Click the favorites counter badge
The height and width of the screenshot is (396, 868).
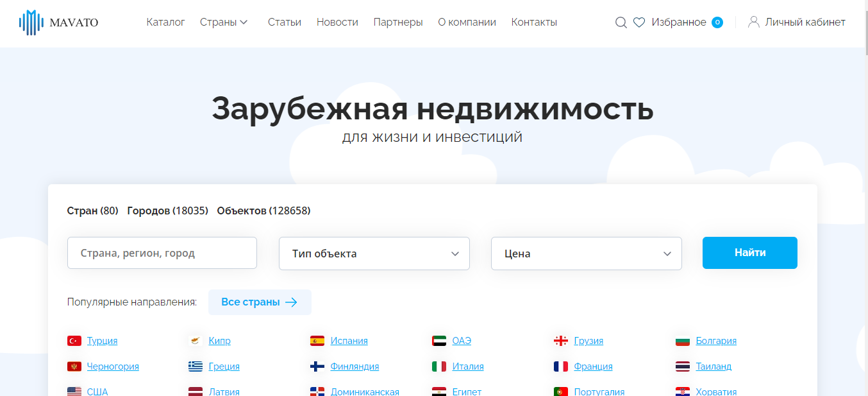point(717,22)
